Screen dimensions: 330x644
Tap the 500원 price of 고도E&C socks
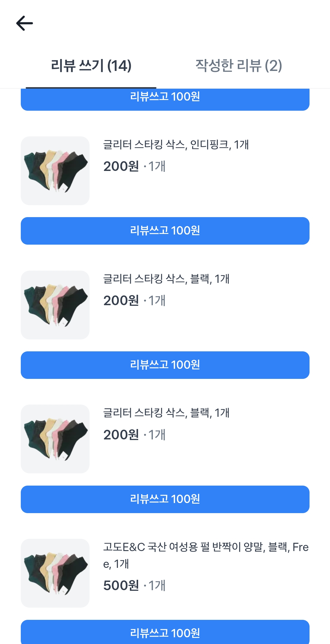(x=121, y=586)
